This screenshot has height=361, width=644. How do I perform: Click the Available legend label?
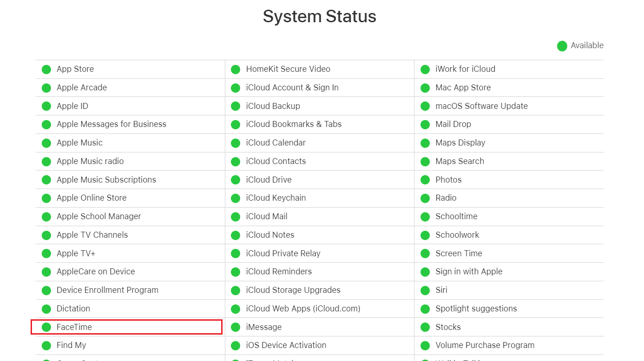(587, 45)
